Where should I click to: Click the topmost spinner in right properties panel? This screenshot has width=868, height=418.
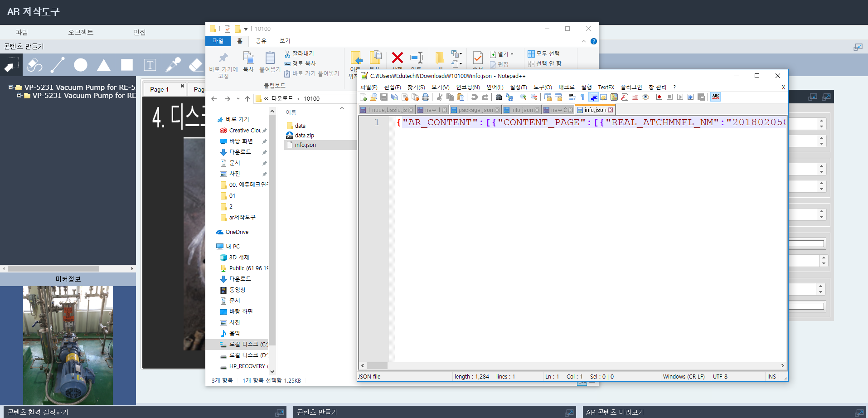tap(821, 123)
